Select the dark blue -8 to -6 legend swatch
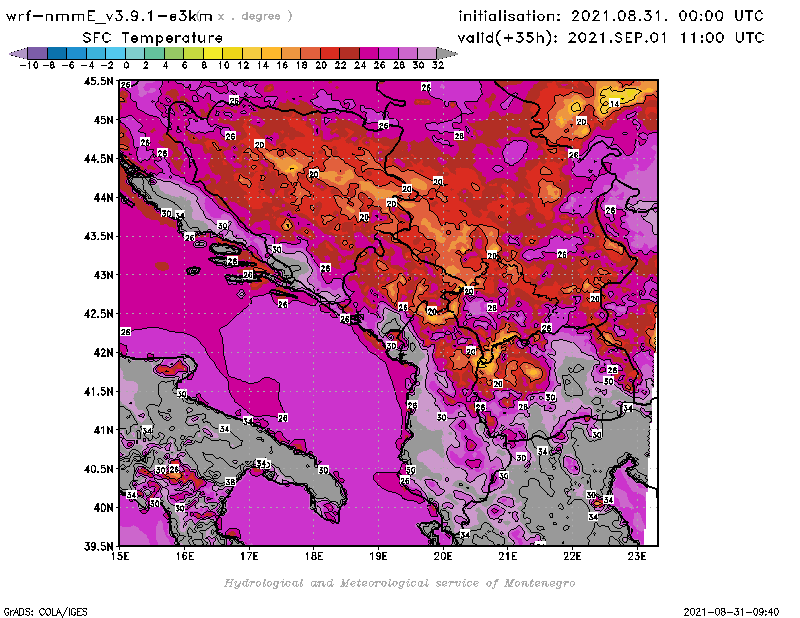 pyautogui.click(x=57, y=54)
